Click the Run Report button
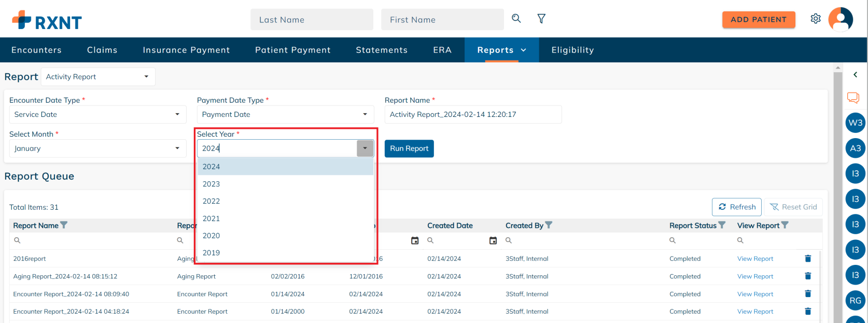 pos(409,149)
